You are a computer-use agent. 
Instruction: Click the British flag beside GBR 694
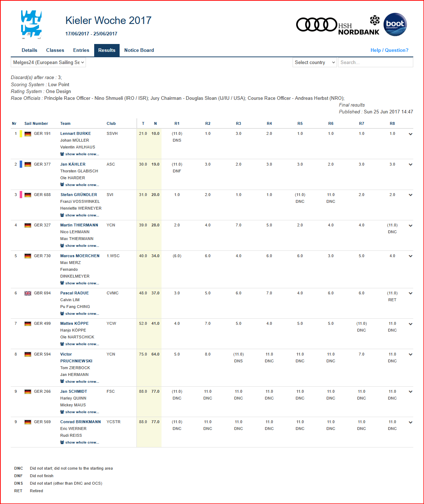pos(28,293)
